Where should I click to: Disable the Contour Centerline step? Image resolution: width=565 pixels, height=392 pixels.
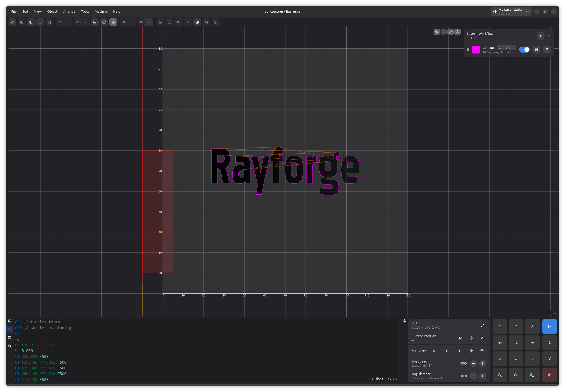524,50
